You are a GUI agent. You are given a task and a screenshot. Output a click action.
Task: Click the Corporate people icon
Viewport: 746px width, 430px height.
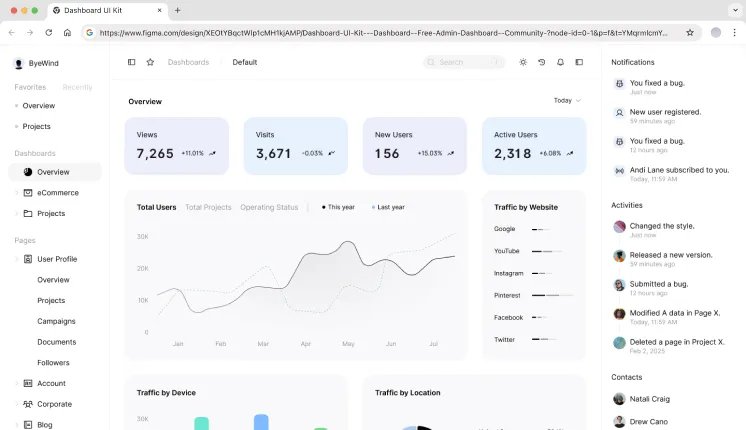28,404
